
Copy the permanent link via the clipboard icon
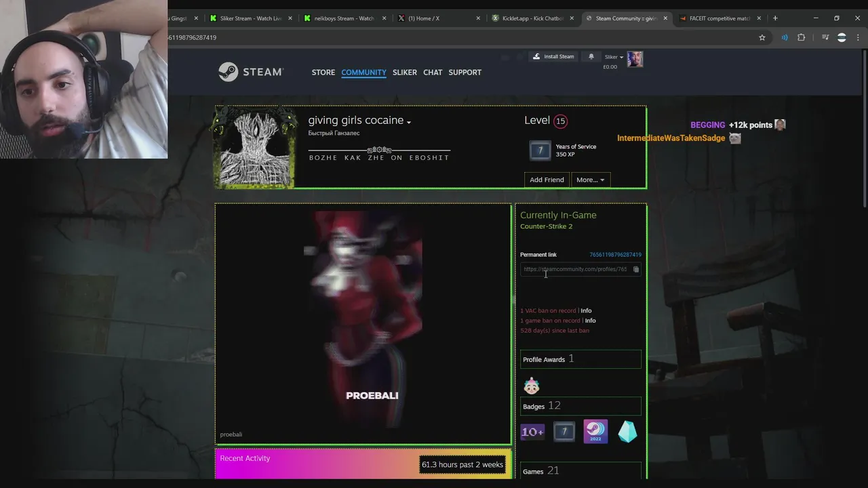[635, 269]
